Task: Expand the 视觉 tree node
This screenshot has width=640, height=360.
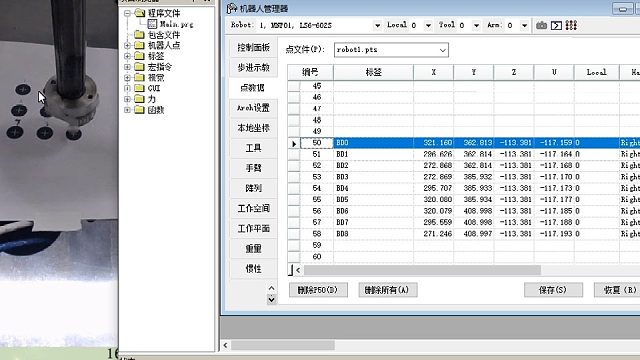Action: click(127, 77)
